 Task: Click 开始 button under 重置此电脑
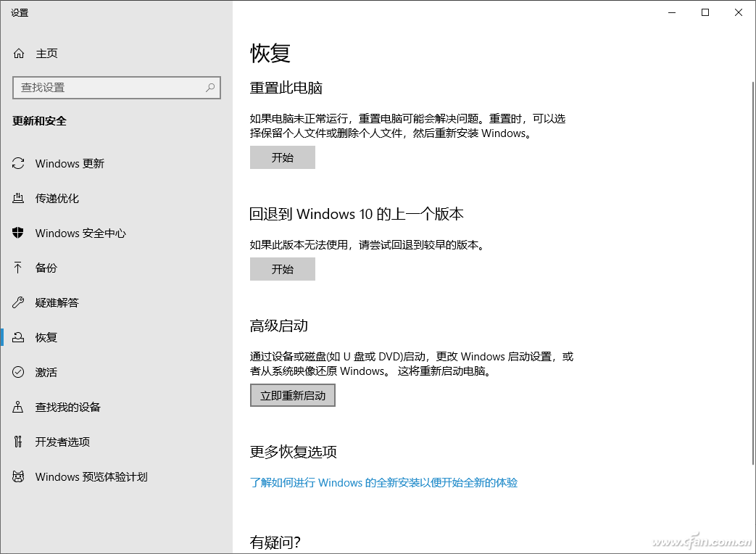tap(283, 157)
